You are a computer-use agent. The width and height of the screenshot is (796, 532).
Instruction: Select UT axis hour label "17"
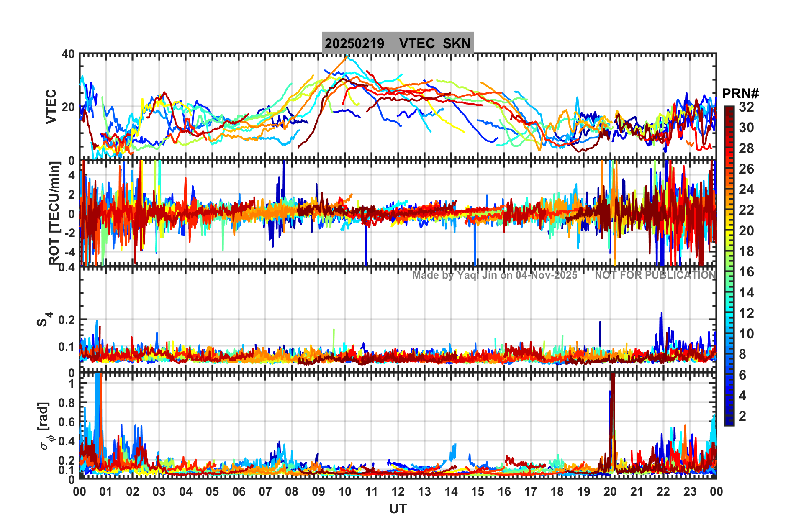[531, 491]
